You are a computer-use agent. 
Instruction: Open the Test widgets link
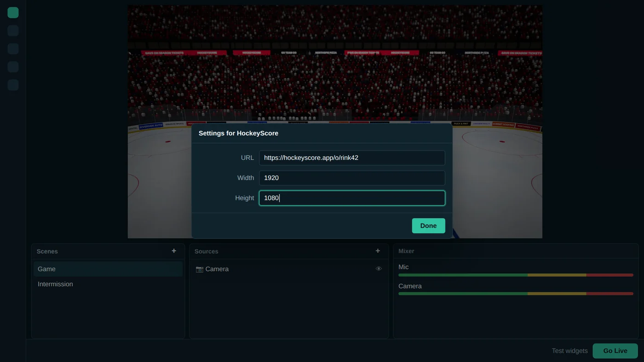coord(569,351)
